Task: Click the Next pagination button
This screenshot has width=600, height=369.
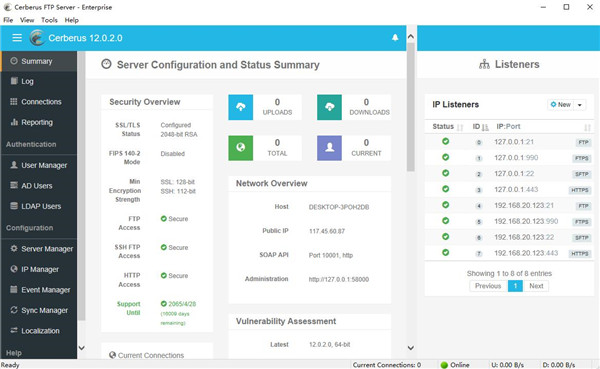Action: tap(536, 286)
